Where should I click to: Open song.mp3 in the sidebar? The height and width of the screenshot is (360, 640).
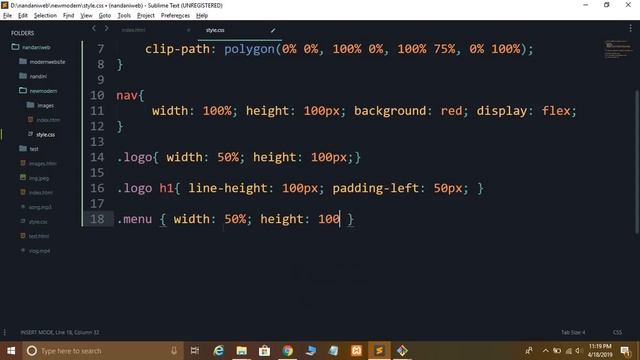[40, 207]
